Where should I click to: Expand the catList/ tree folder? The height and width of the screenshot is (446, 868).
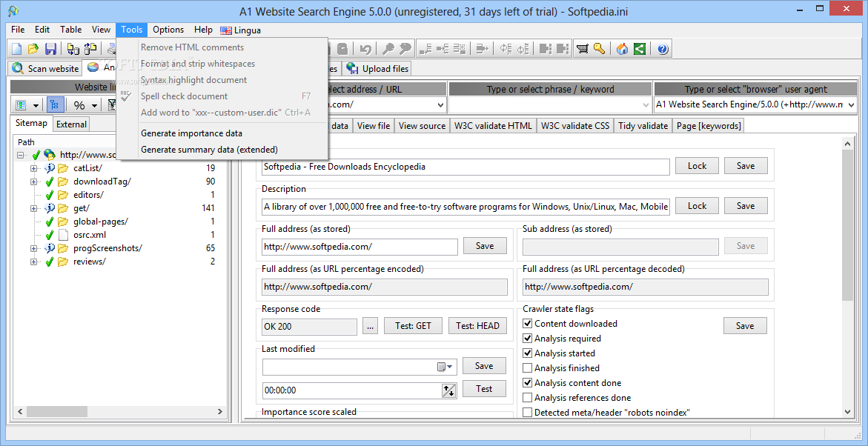pos(34,168)
